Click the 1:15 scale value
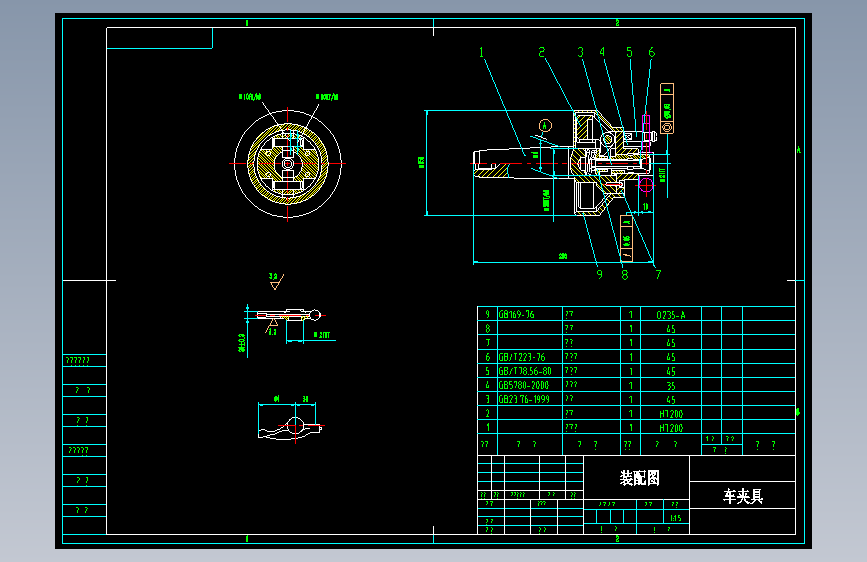The width and height of the screenshot is (867, 562). 676,518
